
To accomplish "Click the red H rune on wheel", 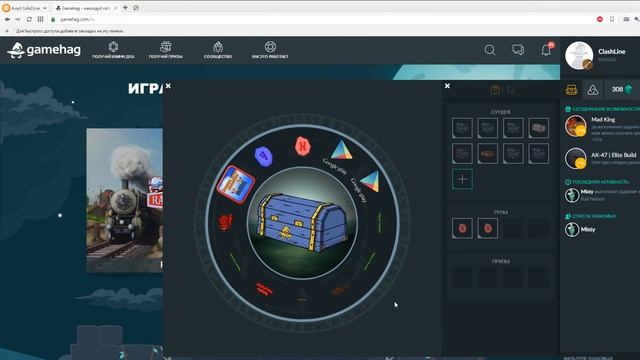I will 302,146.
